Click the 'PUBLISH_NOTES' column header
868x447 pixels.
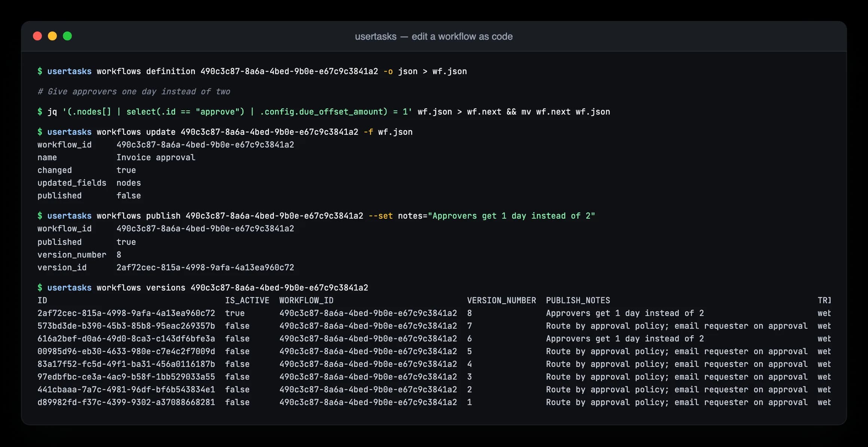point(578,300)
